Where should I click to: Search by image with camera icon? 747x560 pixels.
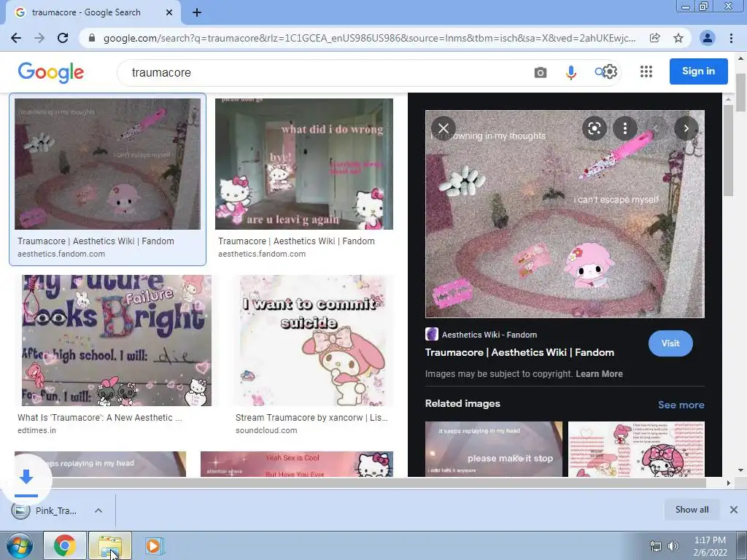tap(541, 72)
